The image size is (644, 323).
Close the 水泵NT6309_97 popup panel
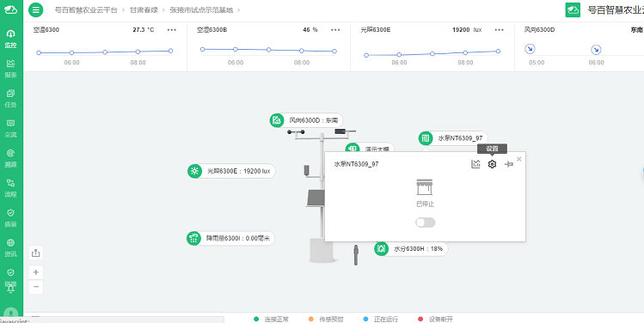[519, 159]
